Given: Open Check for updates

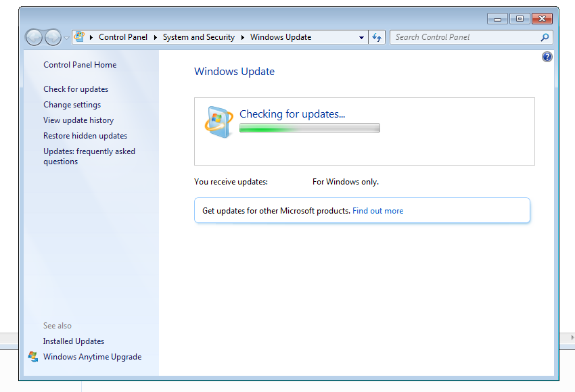Looking at the screenshot, I should [75, 89].
